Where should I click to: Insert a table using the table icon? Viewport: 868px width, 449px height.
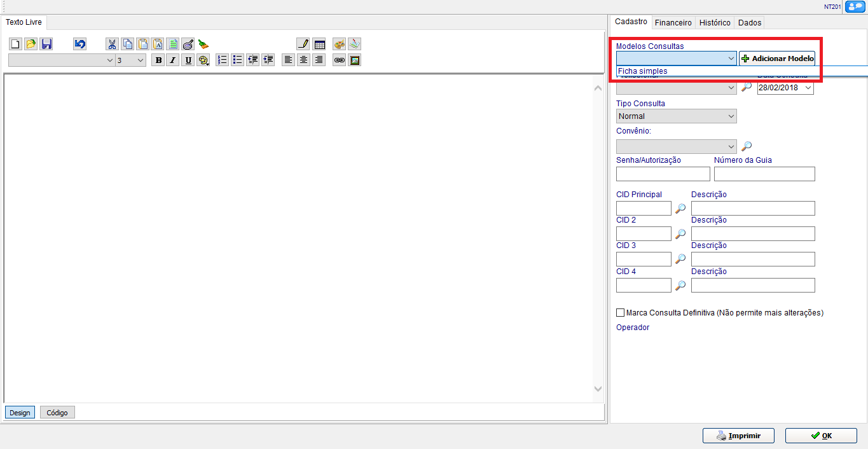(320, 44)
